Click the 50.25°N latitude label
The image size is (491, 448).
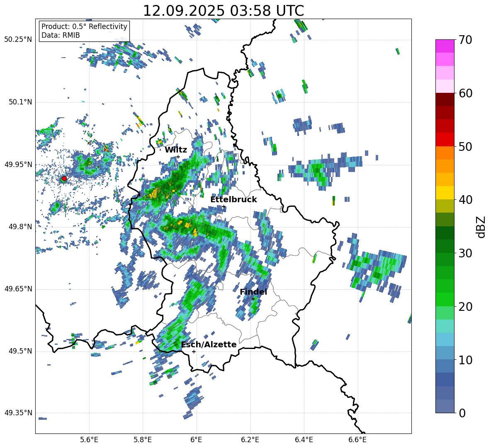(x=18, y=40)
